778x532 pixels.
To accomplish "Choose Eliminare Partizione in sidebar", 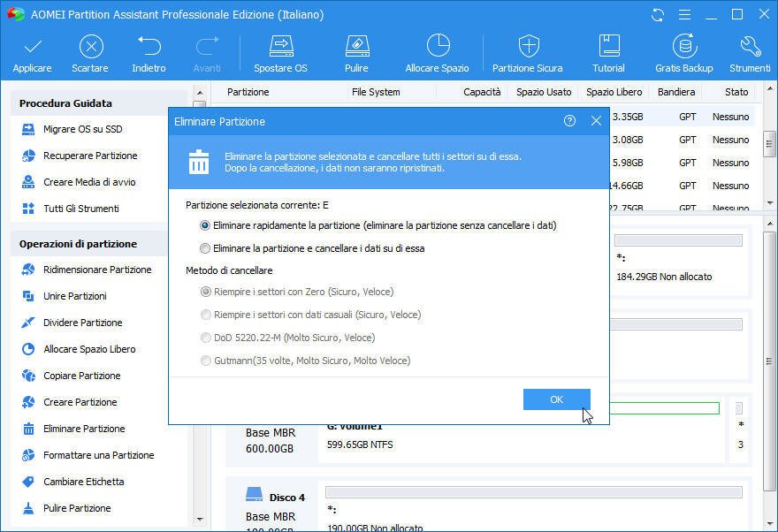I will (73, 429).
